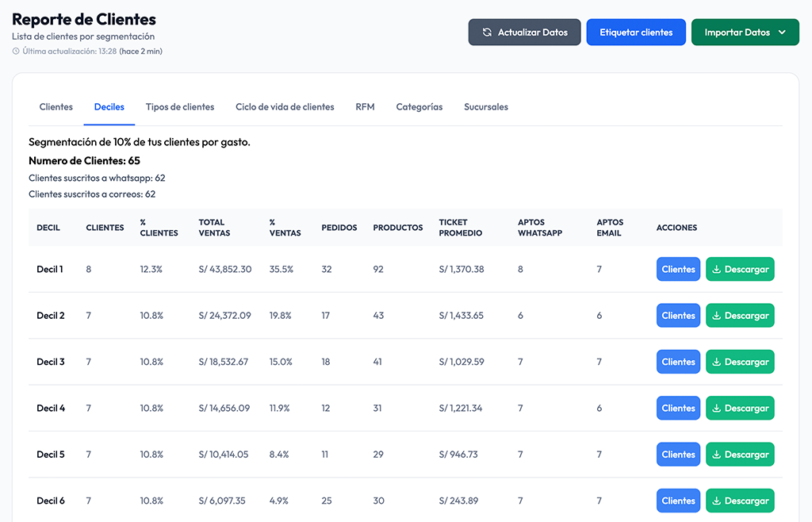Screen dimensions: 812x522
Task: Click download icon in Decil 5 row
Action: click(x=716, y=455)
